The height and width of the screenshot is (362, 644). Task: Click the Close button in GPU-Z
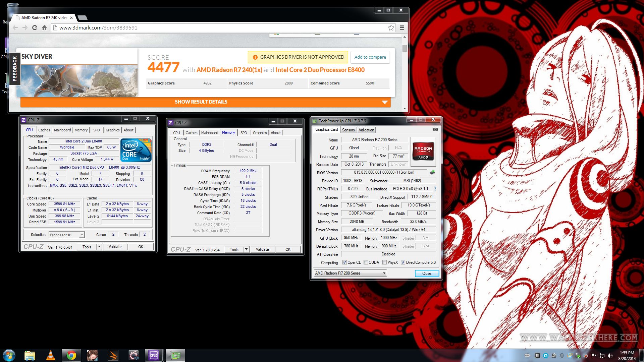click(427, 274)
